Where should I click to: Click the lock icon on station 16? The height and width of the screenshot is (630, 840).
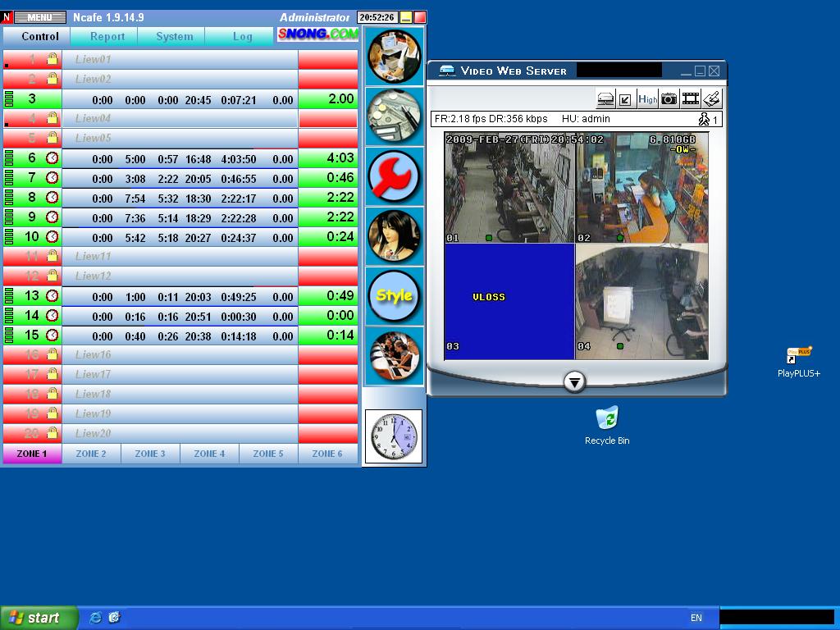[x=52, y=354]
